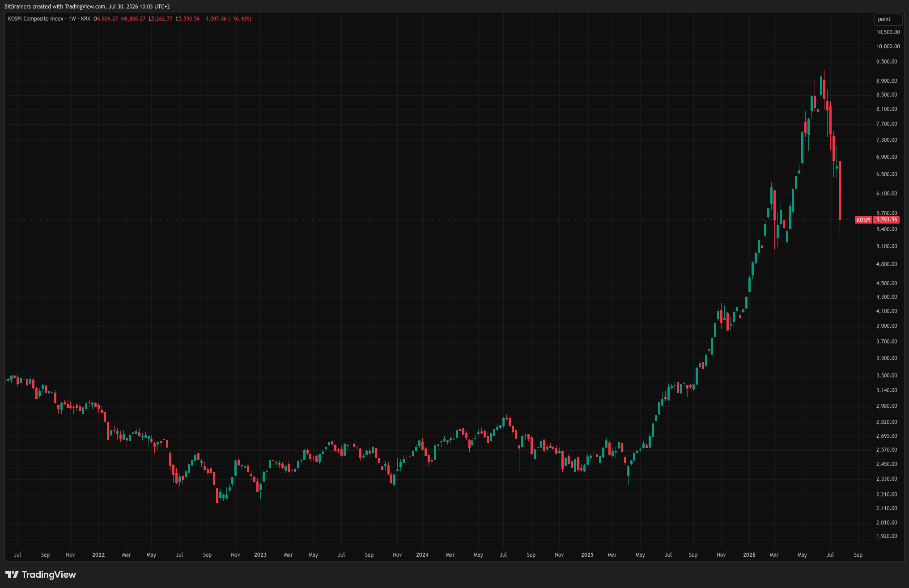The image size is (909, 588).
Task: Click the 3,500.00 price axis label
Action: click(887, 358)
